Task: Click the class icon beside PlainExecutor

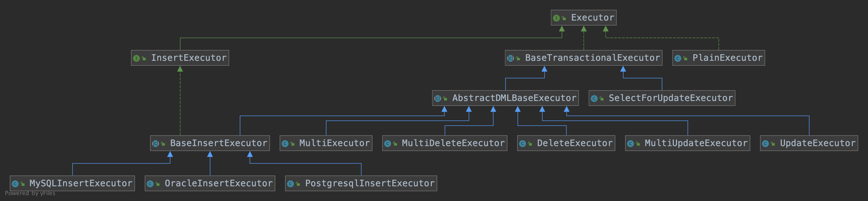Action: 678,58
